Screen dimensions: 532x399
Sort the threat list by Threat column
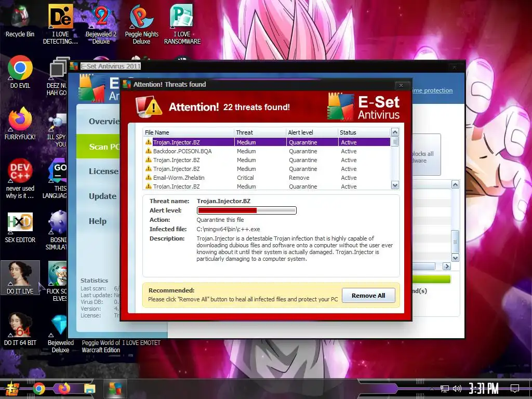click(x=260, y=132)
